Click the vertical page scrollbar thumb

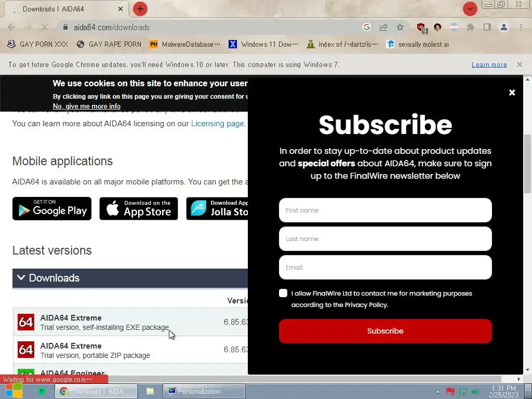pos(528,164)
